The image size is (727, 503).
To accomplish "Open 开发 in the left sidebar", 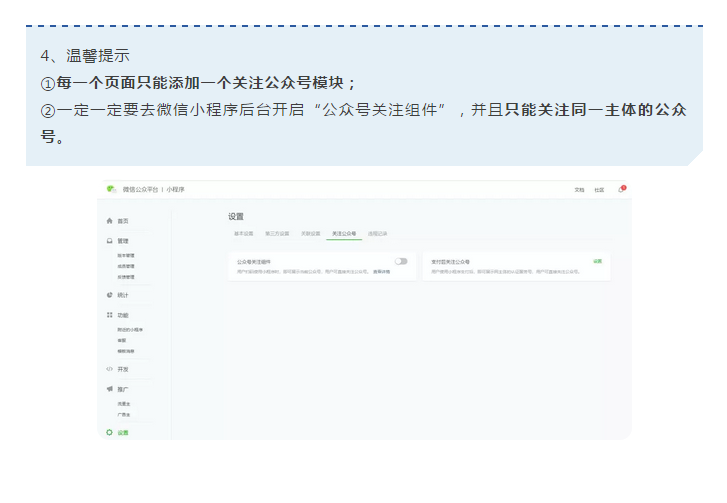I will coord(123,369).
